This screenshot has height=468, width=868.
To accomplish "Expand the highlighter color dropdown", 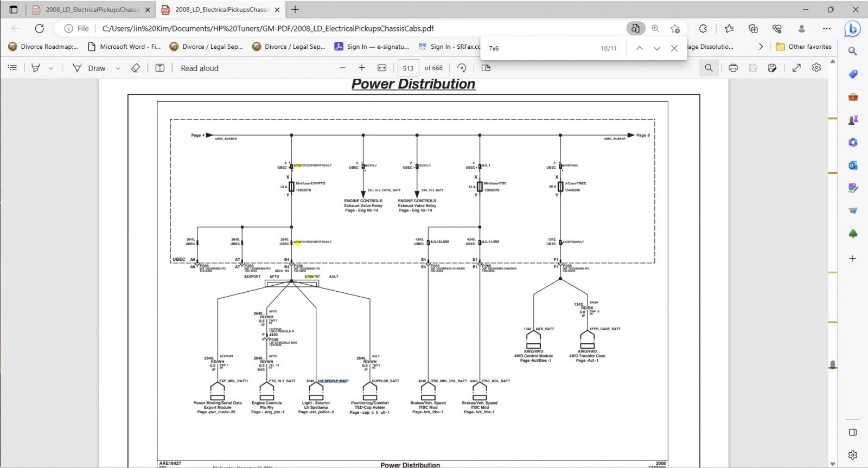I will 51,68.
